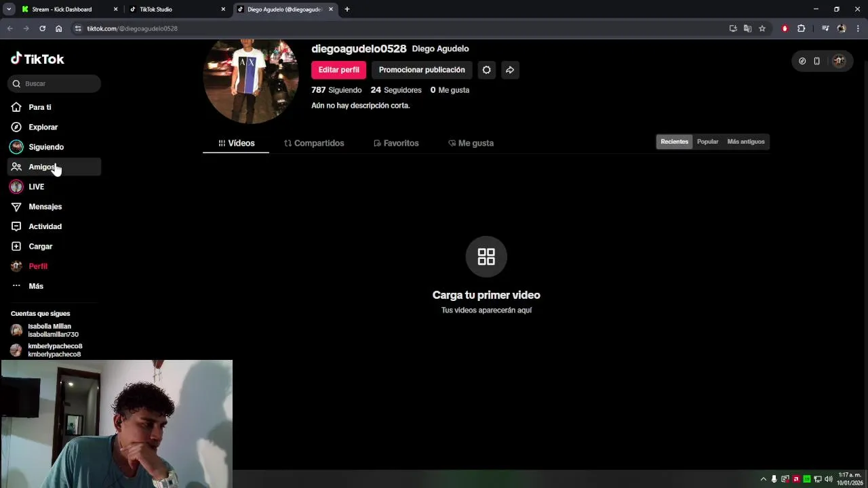Open Chrome three-dot menu
The width and height of the screenshot is (868, 488).
(x=859, y=28)
